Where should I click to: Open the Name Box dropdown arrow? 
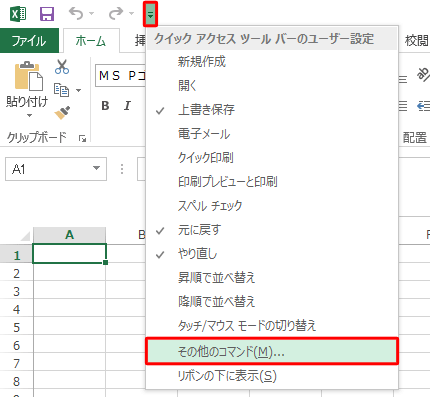tap(97, 168)
